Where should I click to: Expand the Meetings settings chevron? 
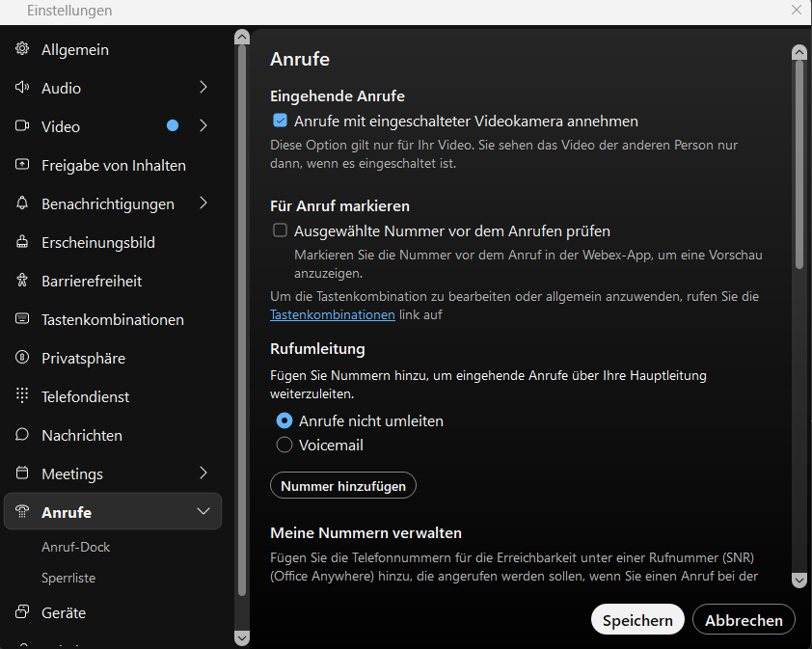pos(203,473)
